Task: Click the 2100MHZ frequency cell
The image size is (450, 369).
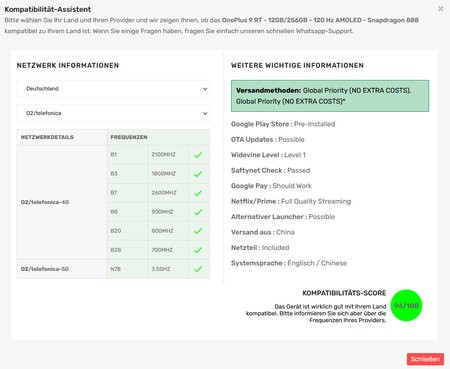Action: (x=163, y=155)
